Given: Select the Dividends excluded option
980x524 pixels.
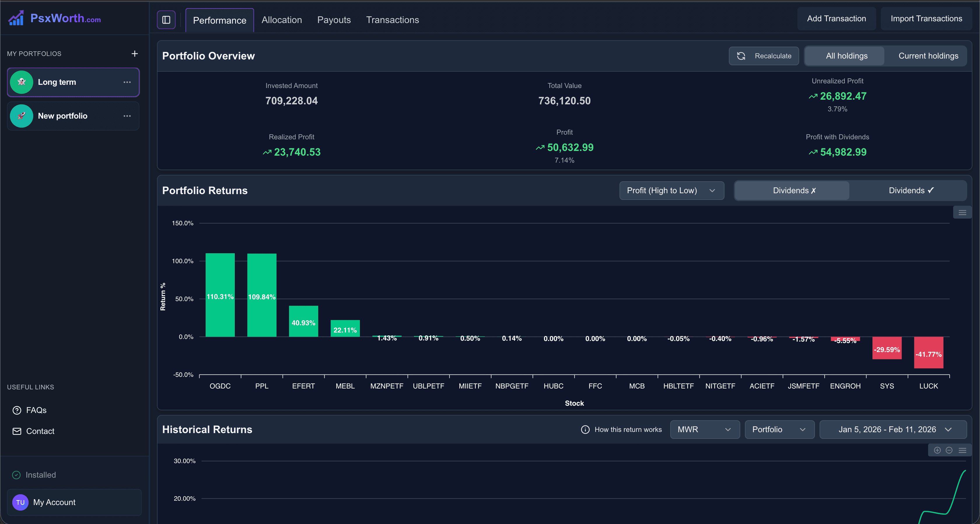Looking at the screenshot, I should pyautogui.click(x=792, y=191).
